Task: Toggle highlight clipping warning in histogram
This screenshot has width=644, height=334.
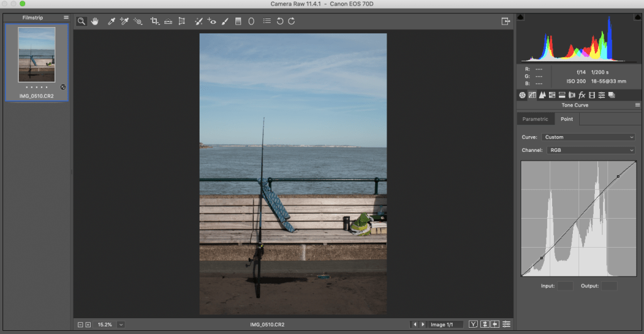Action: [639, 17]
